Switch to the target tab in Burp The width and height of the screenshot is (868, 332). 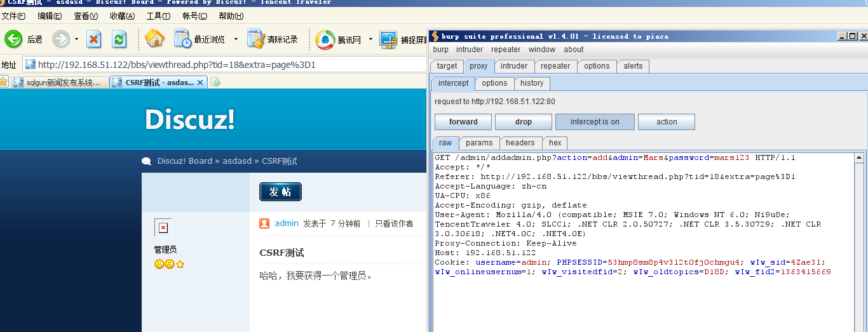click(447, 66)
